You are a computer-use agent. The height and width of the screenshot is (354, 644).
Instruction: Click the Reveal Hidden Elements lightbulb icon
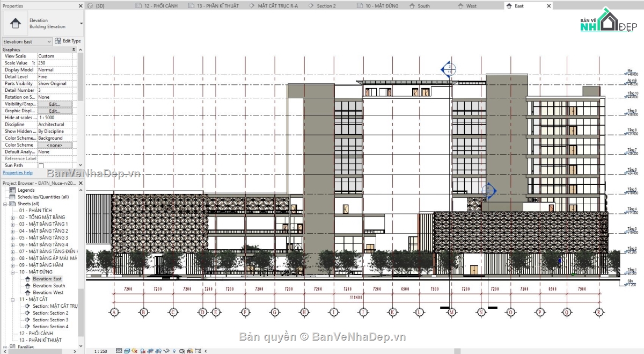click(x=174, y=351)
